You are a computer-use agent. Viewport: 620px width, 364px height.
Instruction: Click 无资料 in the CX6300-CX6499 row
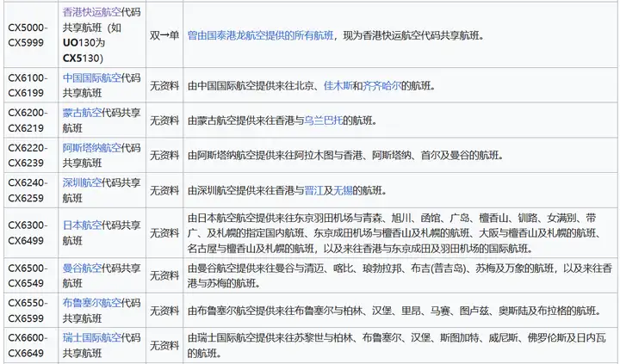point(164,233)
